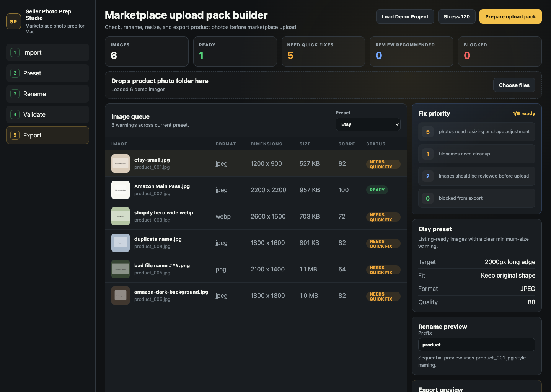Click duplicate name.jpg thumbnail

[x=121, y=243]
